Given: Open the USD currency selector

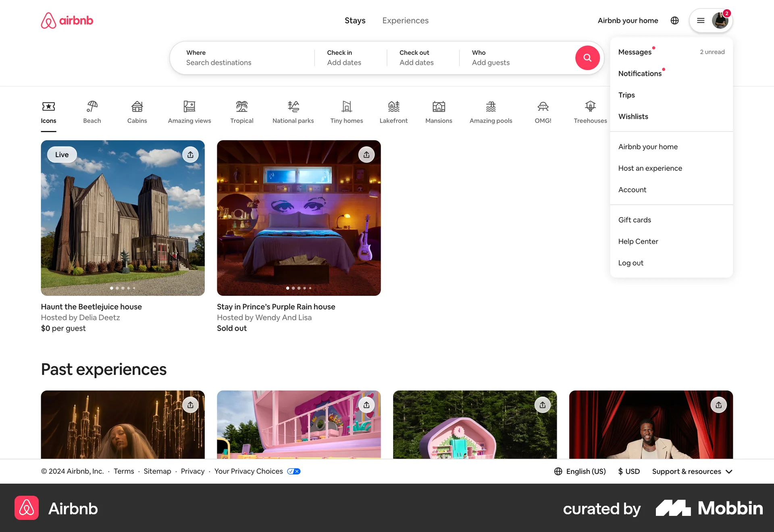Looking at the screenshot, I should [x=628, y=471].
